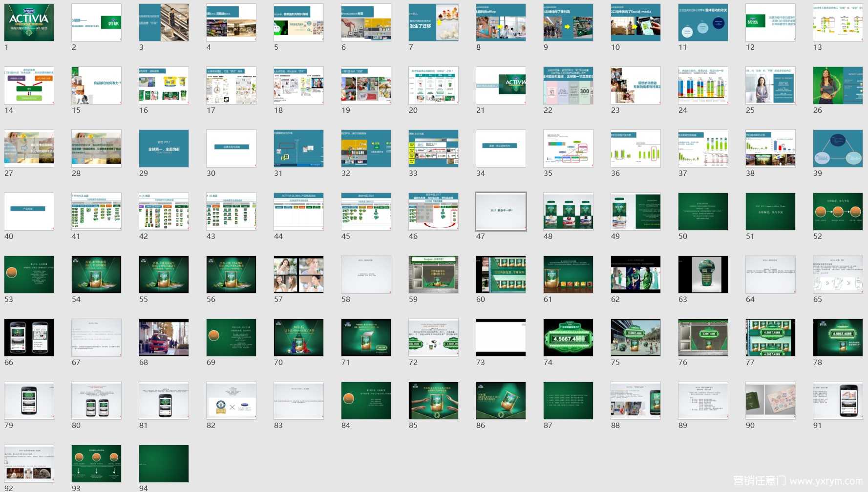The height and width of the screenshot is (492, 868).
Task: Select slide 40 thumbnail
Action: point(29,212)
